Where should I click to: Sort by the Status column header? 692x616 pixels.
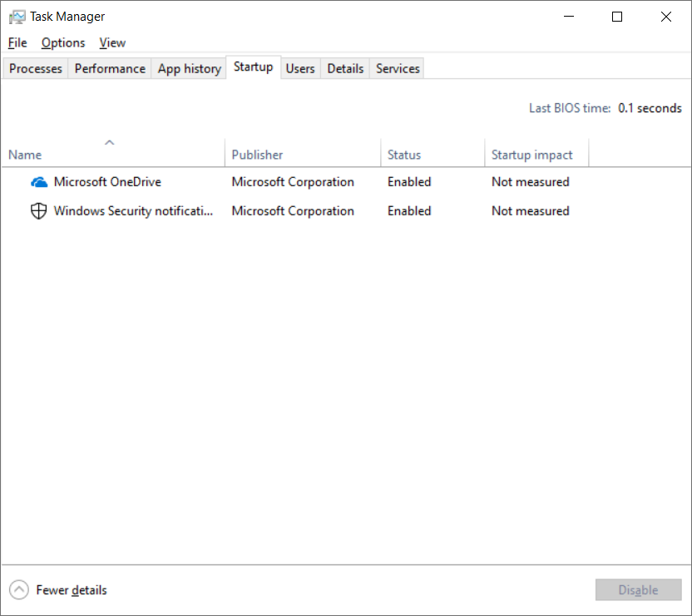point(432,152)
